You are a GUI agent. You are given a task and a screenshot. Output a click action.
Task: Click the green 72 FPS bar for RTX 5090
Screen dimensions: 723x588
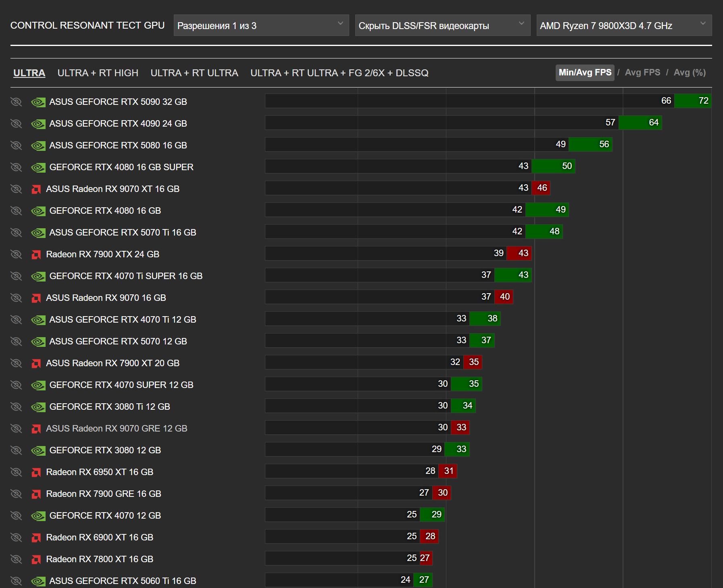pyautogui.click(x=693, y=101)
